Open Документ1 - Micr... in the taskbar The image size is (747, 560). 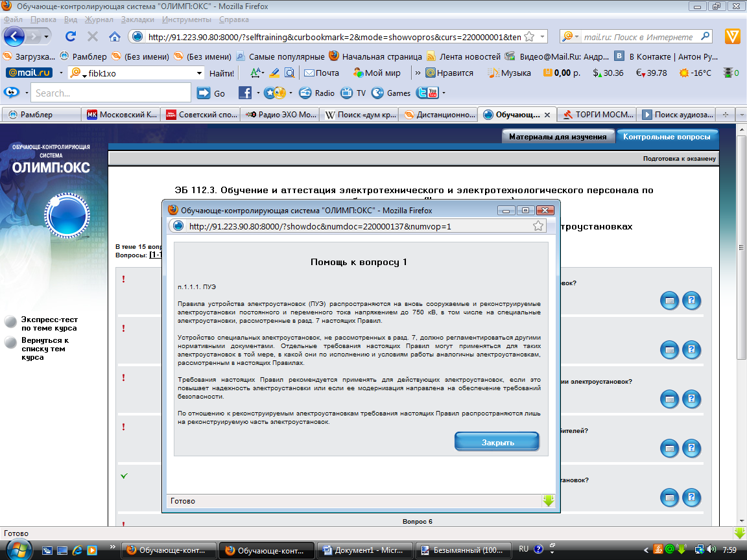click(364, 550)
